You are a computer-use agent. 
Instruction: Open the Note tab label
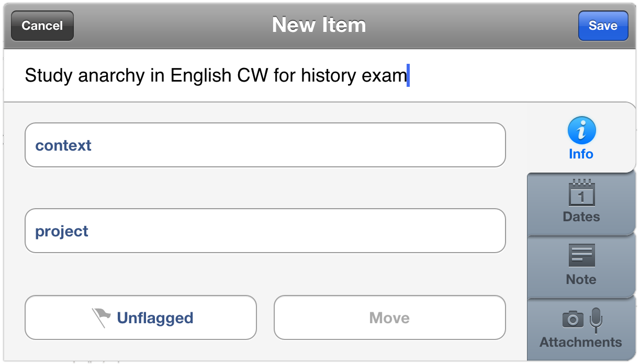pyautogui.click(x=581, y=279)
